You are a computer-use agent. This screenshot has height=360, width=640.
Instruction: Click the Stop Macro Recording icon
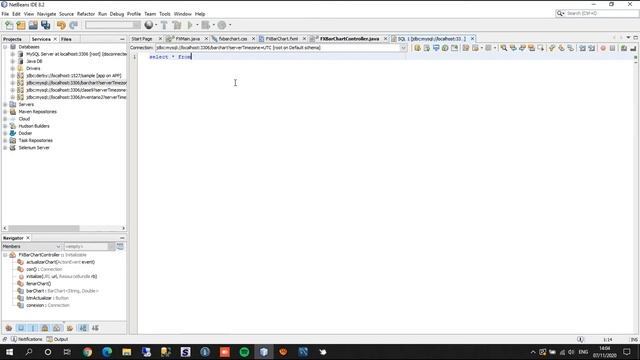coord(612,48)
